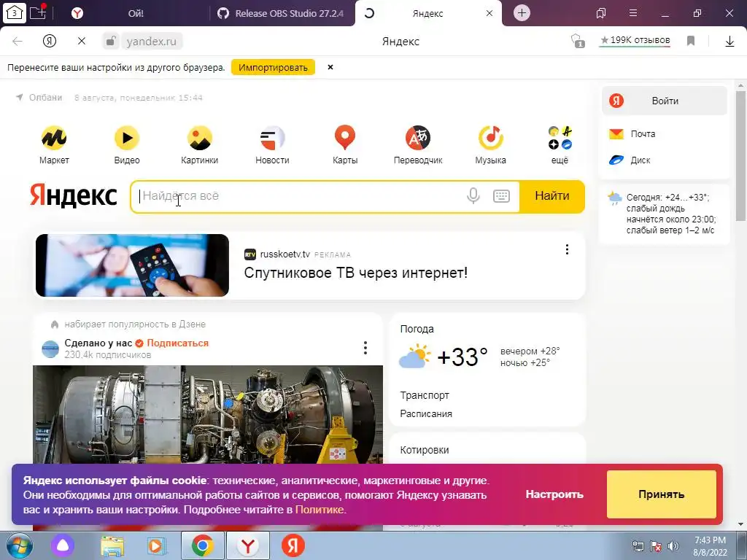Open Google Chrome from taskbar
The width and height of the screenshot is (747, 560).
(x=203, y=545)
